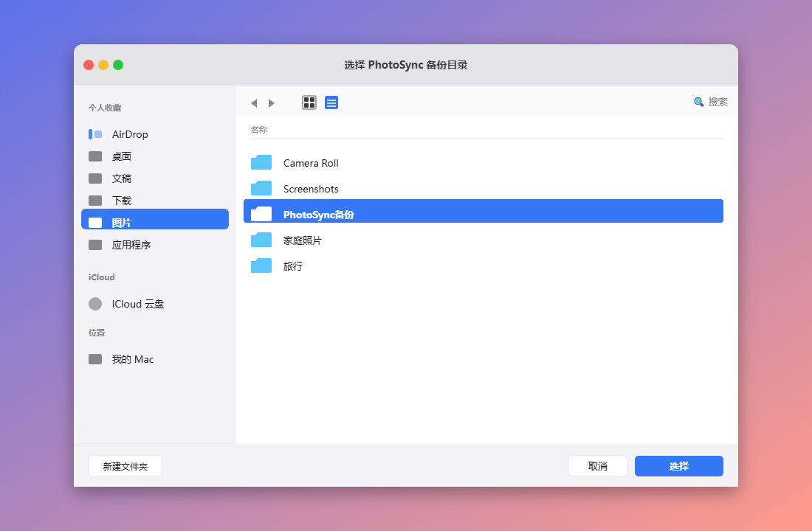Image resolution: width=812 pixels, height=531 pixels.
Task: Click the 新建文件夹 button
Action: point(125,466)
